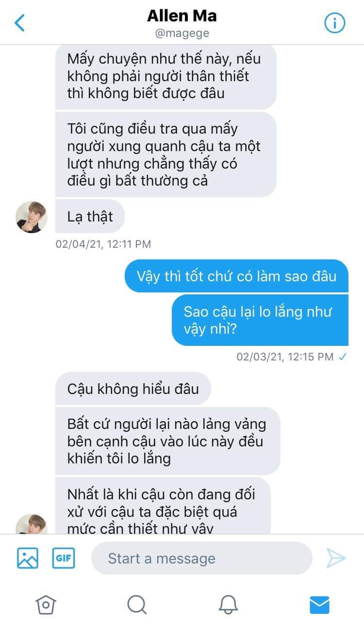364x630 pixels.
Task: Tap the "Sao cậu lại lo lắng" sent message
Action: point(260,320)
